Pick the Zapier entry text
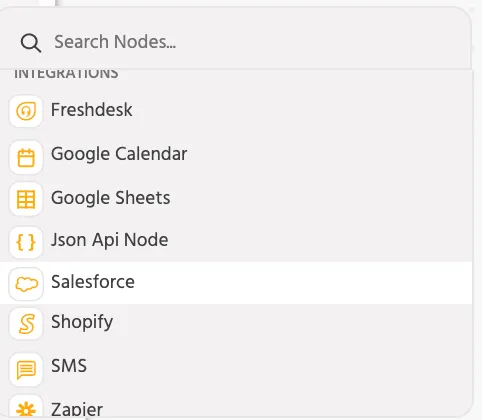This screenshot has width=482, height=420. (x=77, y=409)
